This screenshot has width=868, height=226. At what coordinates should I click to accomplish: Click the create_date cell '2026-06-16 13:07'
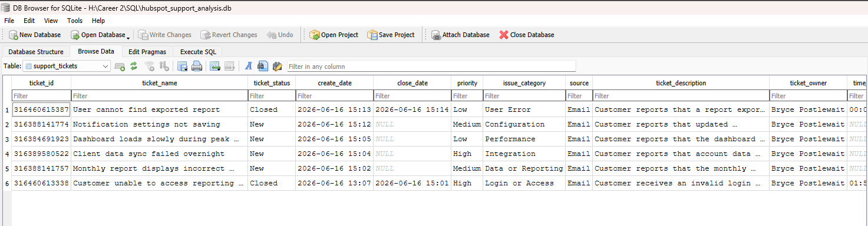click(335, 183)
